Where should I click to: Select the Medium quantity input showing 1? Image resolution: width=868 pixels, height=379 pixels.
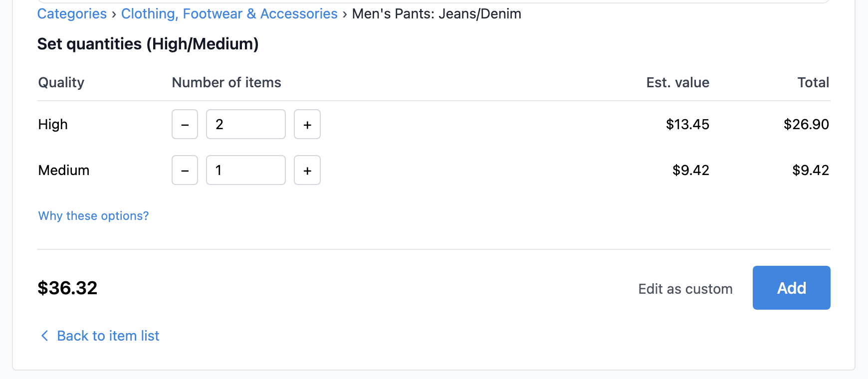pyautogui.click(x=245, y=170)
